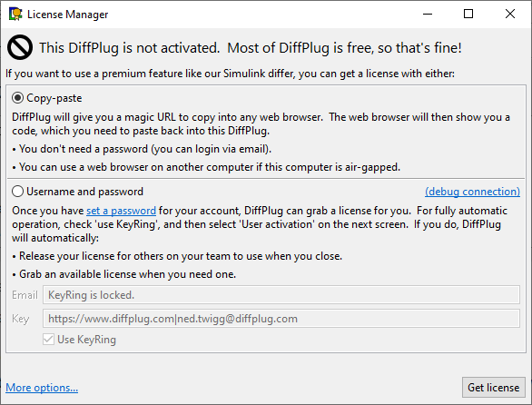Viewport: 532px width, 405px height.
Task: Click the Email field label
Action: (25, 295)
